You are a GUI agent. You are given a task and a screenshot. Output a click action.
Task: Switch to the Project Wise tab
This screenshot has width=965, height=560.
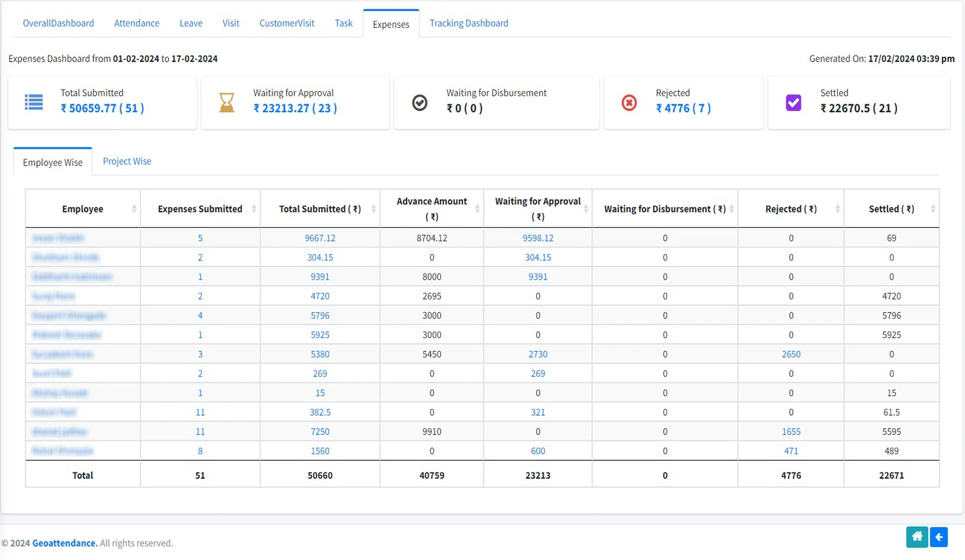click(x=127, y=161)
